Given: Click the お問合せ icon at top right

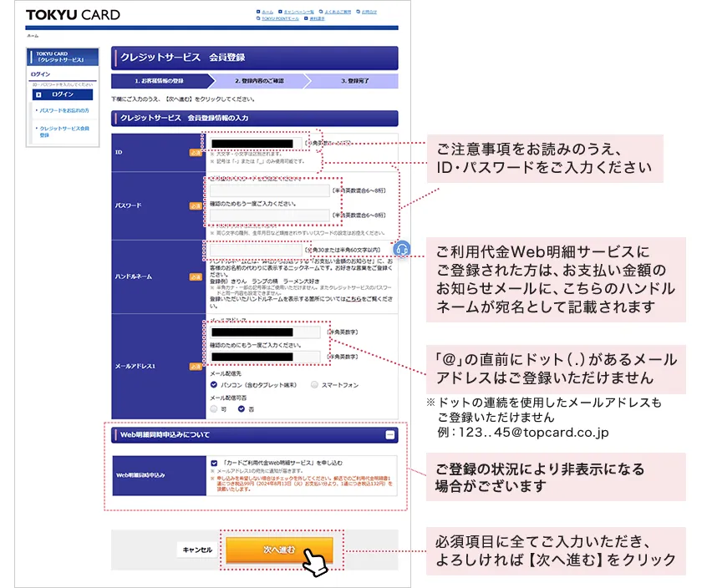Looking at the screenshot, I should click(359, 12).
